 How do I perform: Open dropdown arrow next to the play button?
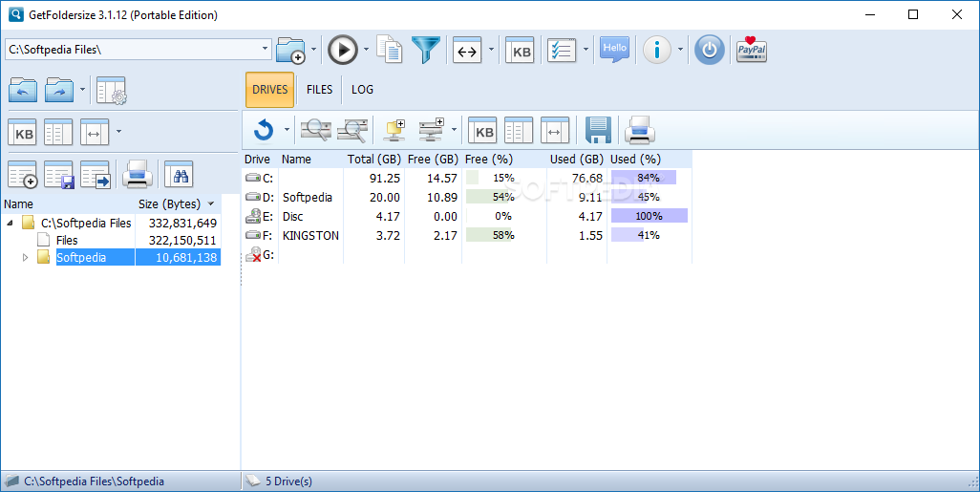click(367, 50)
